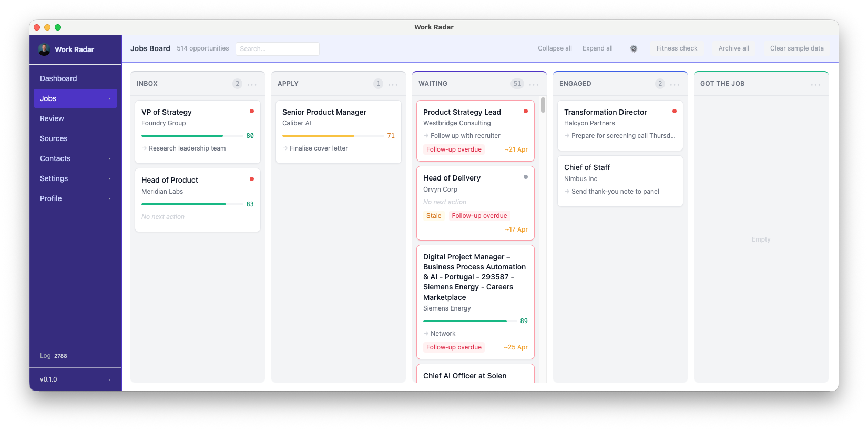
Task: Click the Head of Product score bar
Action: [x=192, y=204]
